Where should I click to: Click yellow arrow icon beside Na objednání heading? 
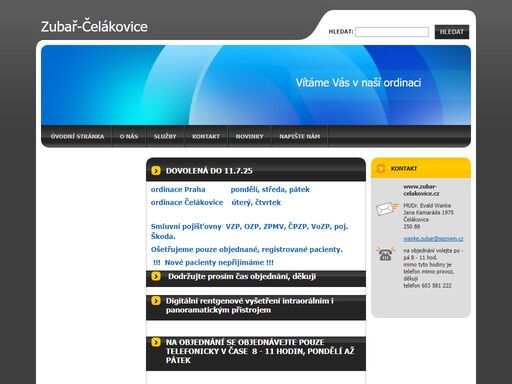point(156,342)
